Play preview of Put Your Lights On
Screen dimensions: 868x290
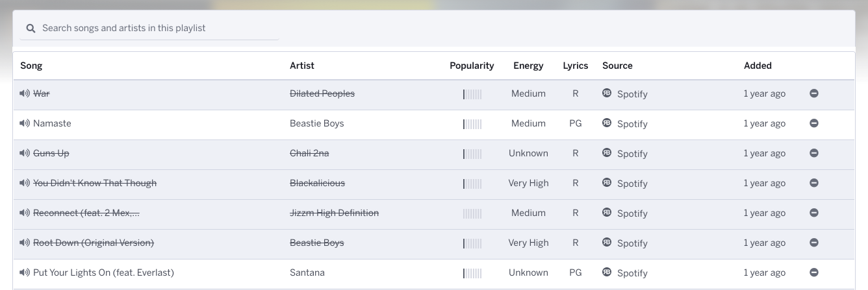point(25,272)
